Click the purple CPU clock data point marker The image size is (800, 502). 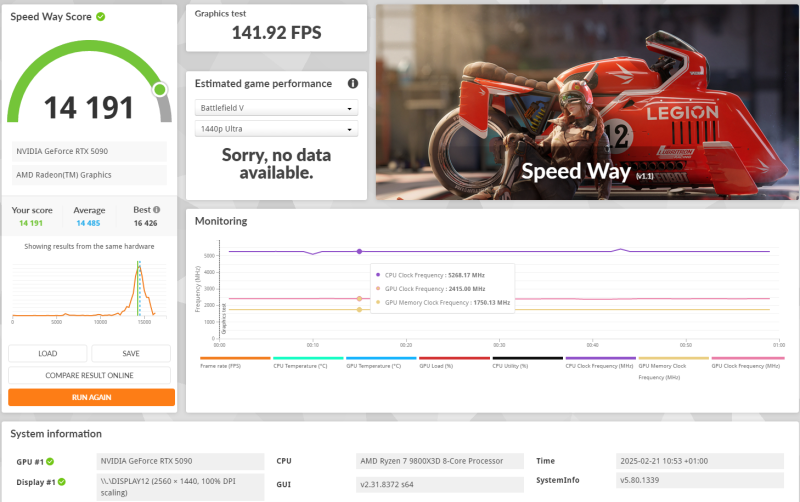(x=359, y=252)
